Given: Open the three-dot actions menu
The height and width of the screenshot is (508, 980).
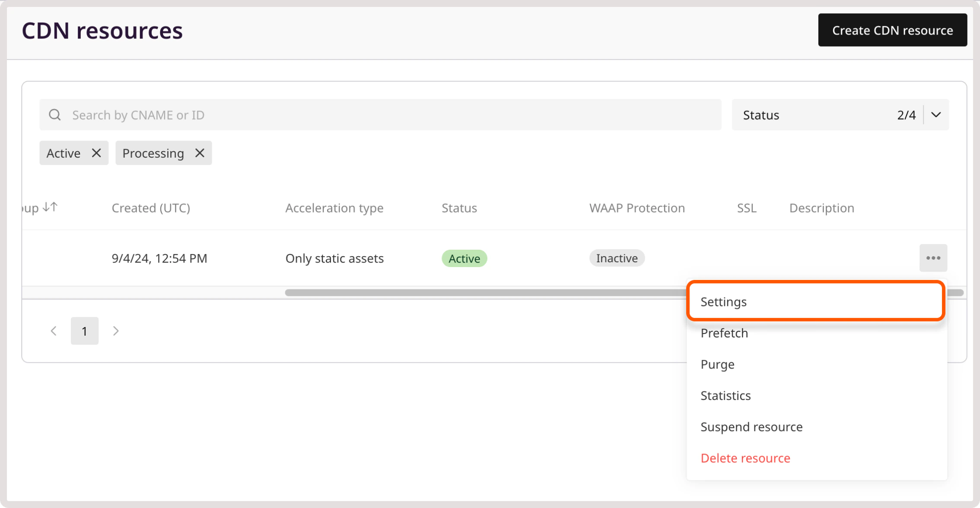Looking at the screenshot, I should (933, 258).
